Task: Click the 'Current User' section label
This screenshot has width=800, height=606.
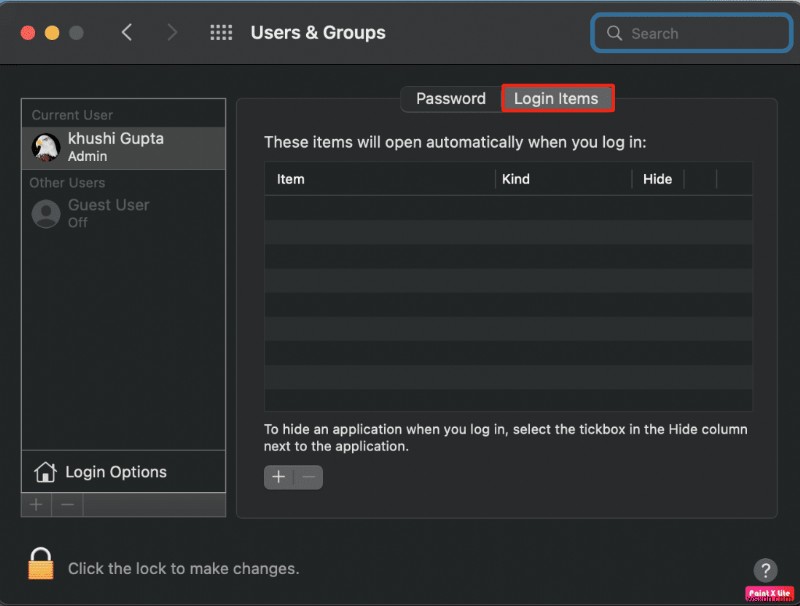Action: point(72,115)
